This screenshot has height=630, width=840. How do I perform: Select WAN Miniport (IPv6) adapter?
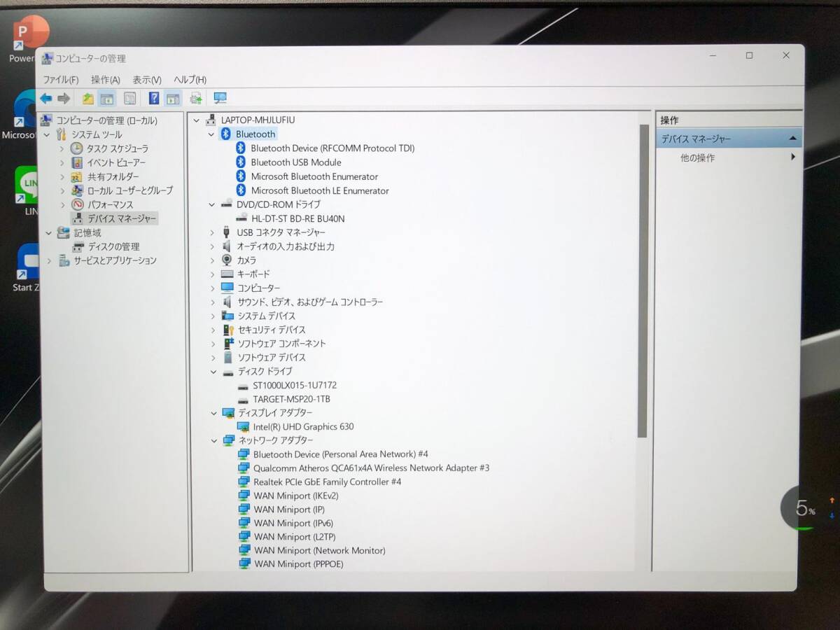point(293,523)
